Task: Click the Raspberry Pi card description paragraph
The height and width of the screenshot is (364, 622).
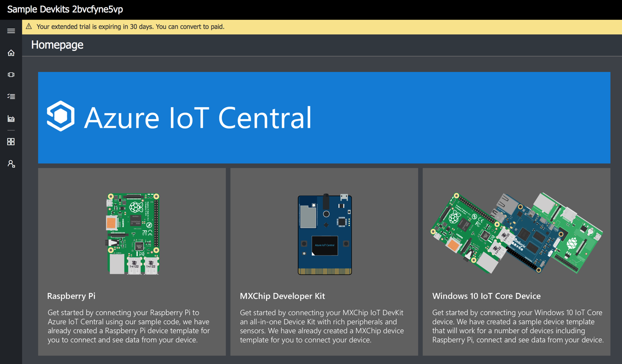Action: click(129, 326)
